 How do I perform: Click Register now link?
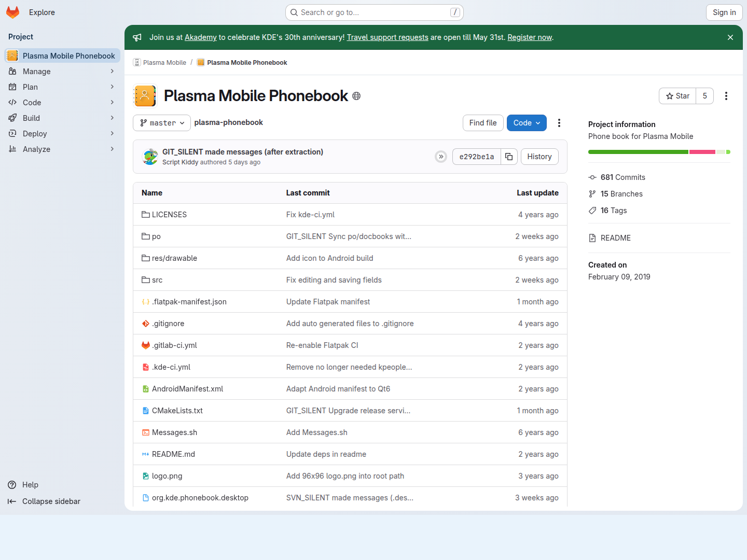pos(530,37)
